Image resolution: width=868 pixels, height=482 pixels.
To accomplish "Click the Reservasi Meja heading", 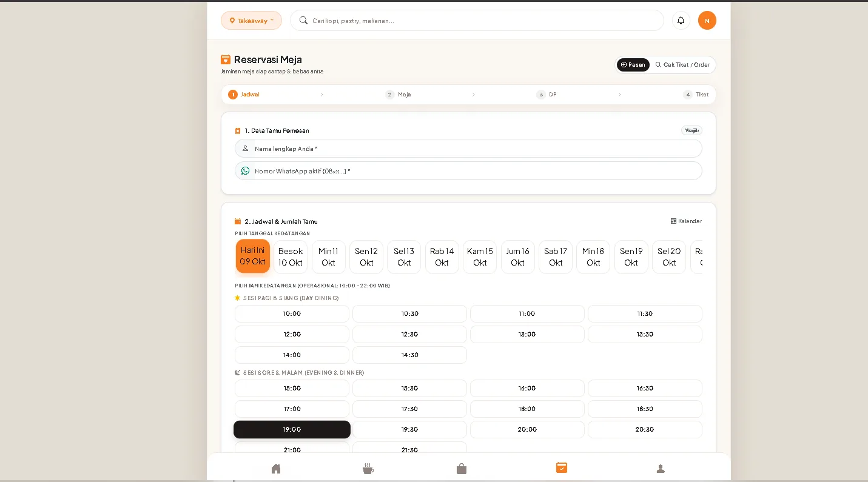I will coord(268,59).
